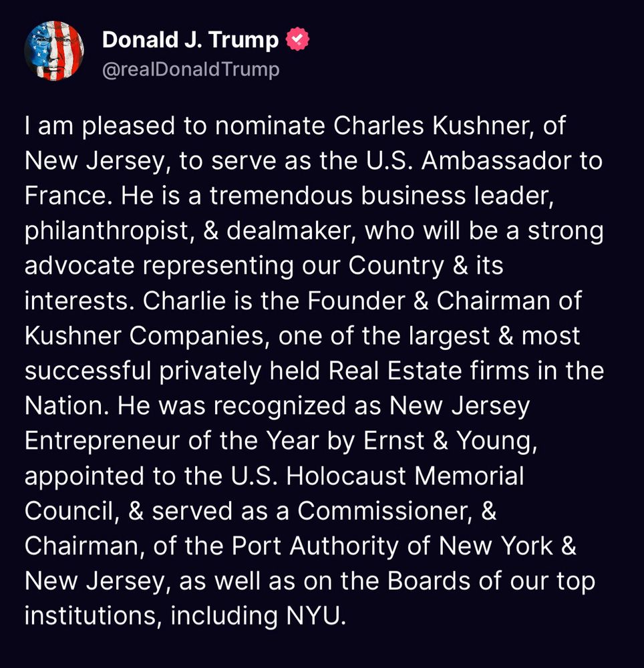Open the Donald J. Trump display name
Screen dimensions: 644x668
coord(190,40)
